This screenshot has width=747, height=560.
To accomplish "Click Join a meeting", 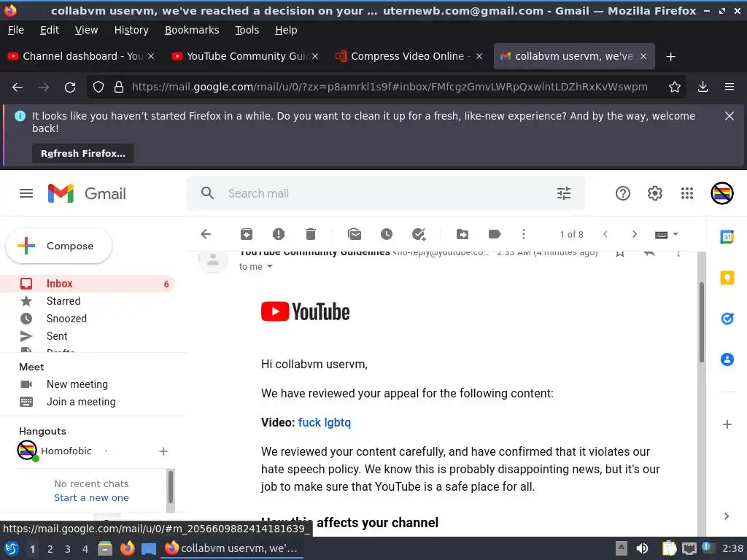I will 81,402.
